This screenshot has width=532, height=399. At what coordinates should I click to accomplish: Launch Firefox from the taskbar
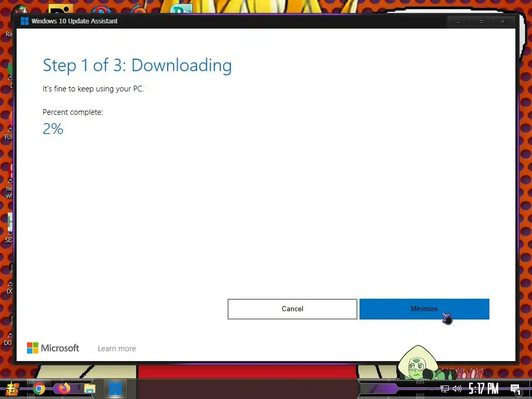pyautogui.click(x=64, y=388)
